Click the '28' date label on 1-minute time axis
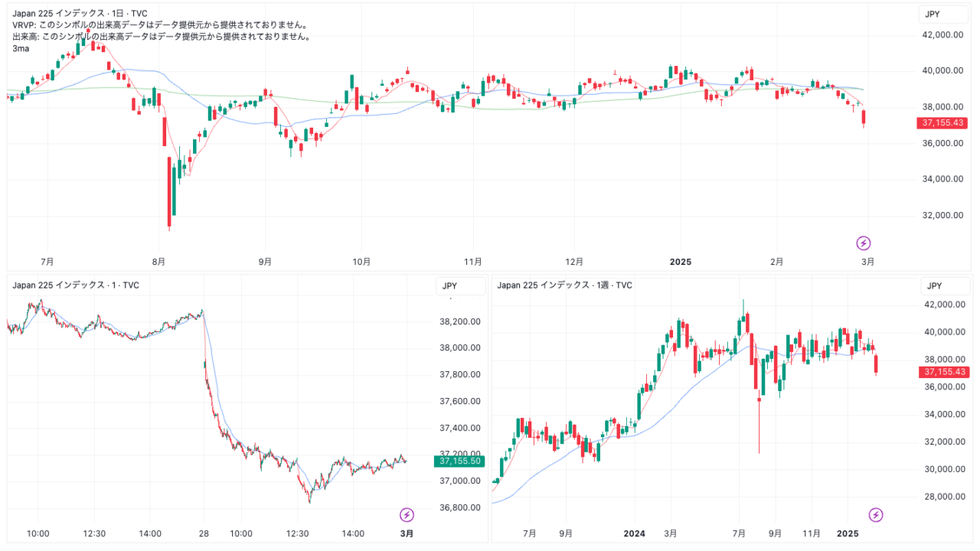The width and height of the screenshot is (980, 551). [204, 533]
